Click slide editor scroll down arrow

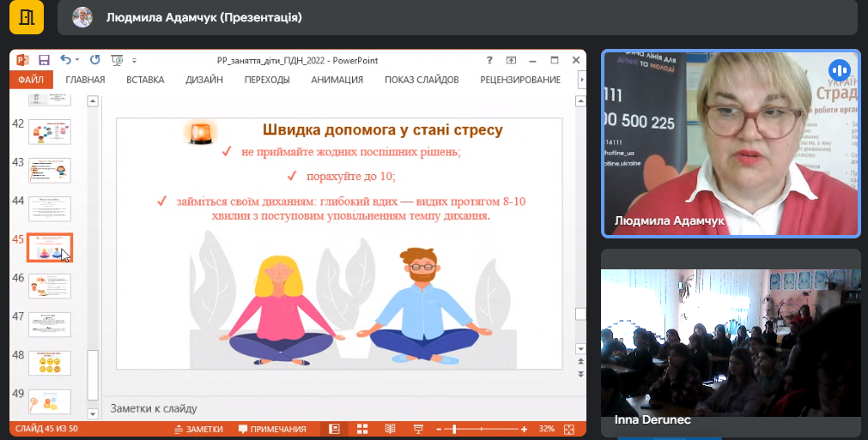(x=580, y=349)
